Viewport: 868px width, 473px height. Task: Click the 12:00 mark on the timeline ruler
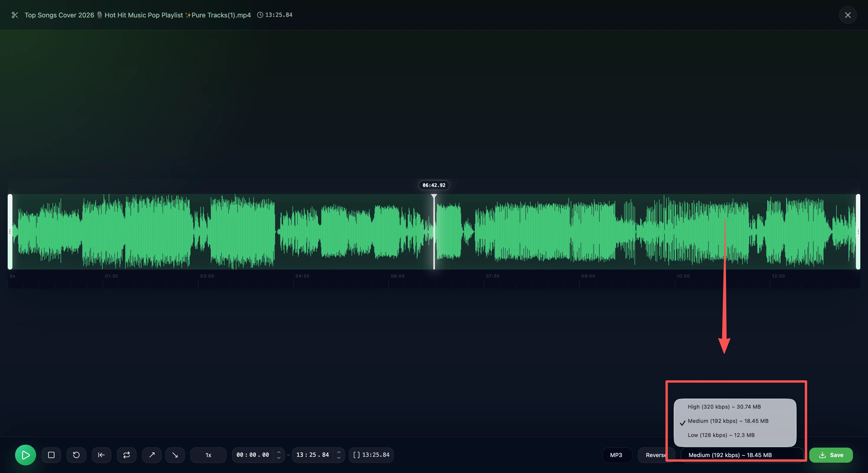[778, 276]
